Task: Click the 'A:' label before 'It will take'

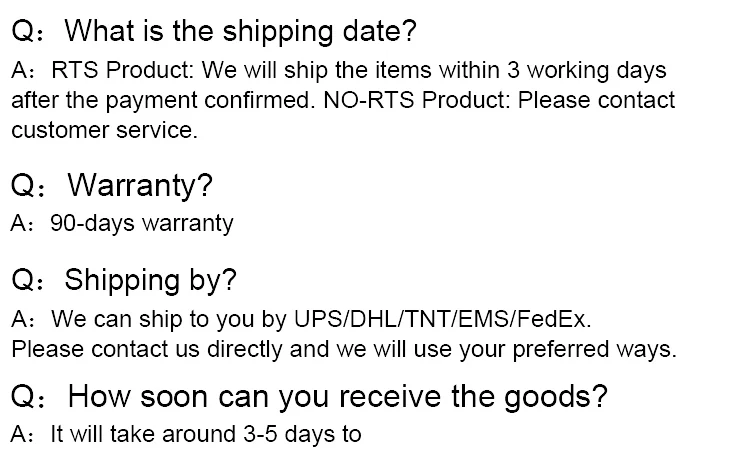Action: (24, 434)
